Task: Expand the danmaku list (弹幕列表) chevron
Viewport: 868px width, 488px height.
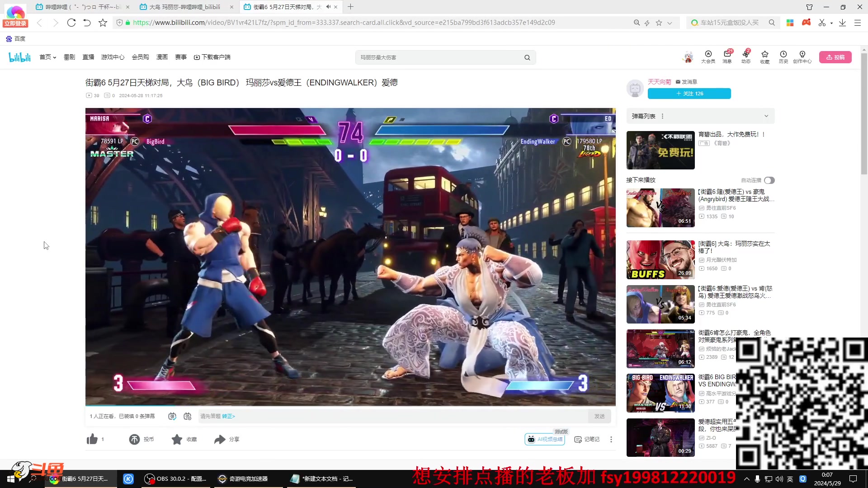Action: (x=766, y=116)
